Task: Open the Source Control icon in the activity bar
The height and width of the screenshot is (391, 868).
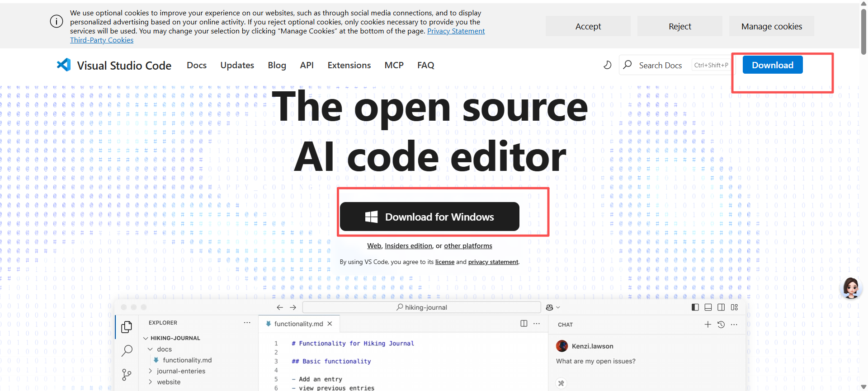Action: coord(127,374)
